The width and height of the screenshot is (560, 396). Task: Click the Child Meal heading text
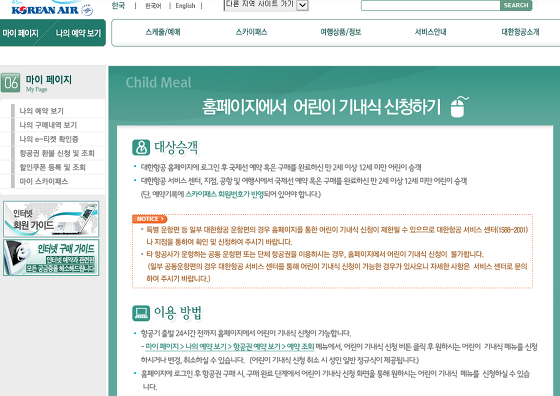coord(159,82)
